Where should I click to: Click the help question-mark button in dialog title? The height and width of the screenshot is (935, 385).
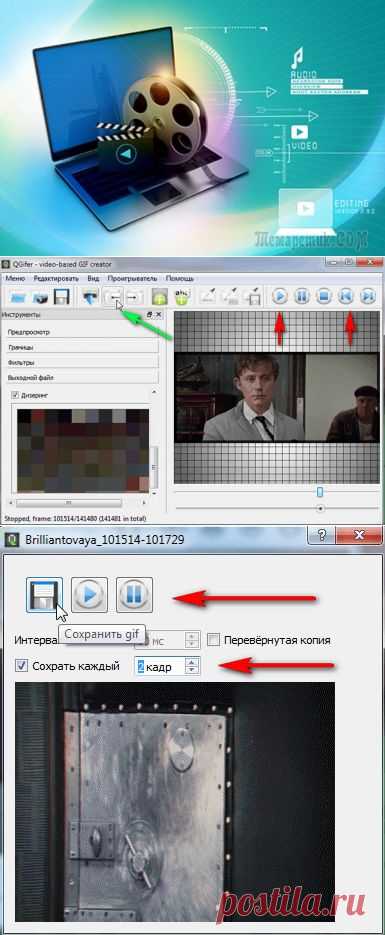(x=321, y=535)
